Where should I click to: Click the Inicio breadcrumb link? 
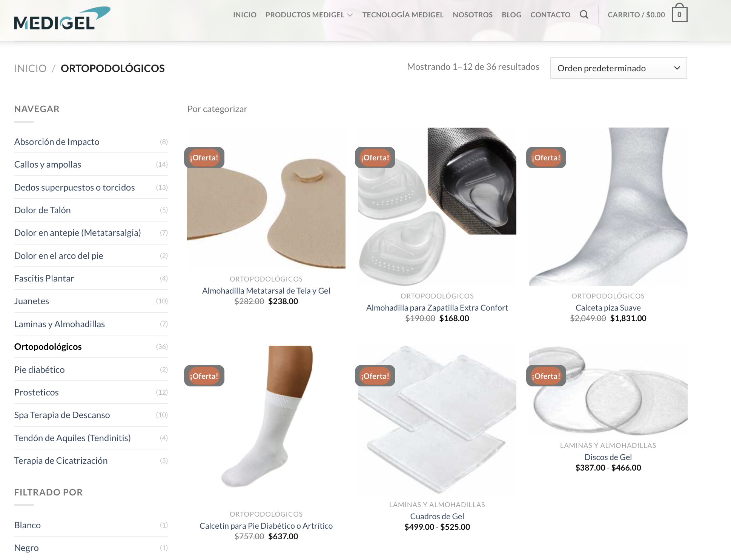coord(31,68)
